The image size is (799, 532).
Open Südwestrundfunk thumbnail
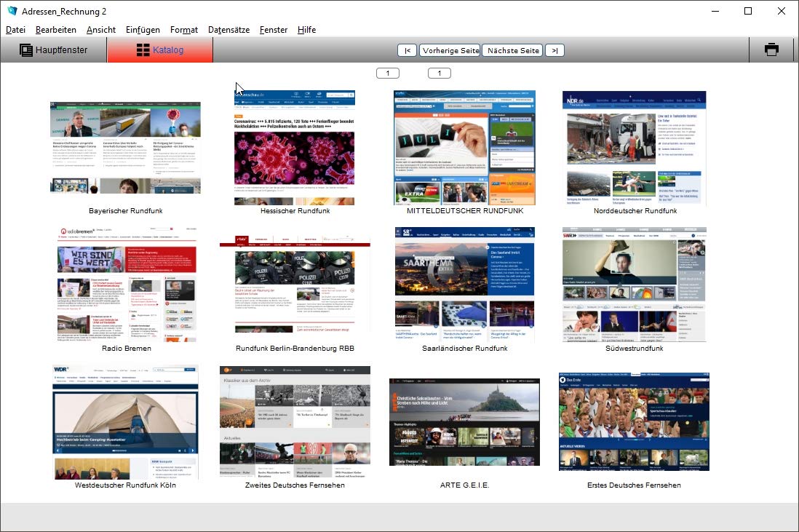(x=635, y=285)
